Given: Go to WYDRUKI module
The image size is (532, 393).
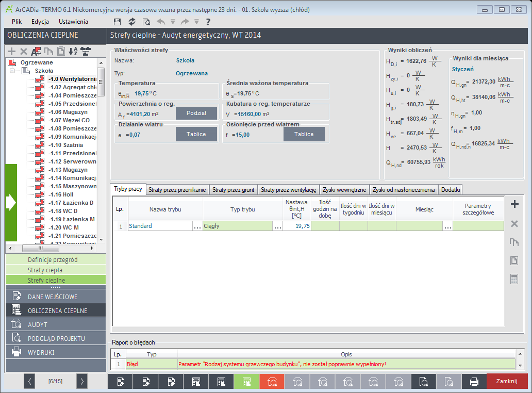Looking at the screenshot, I should (x=56, y=352).
